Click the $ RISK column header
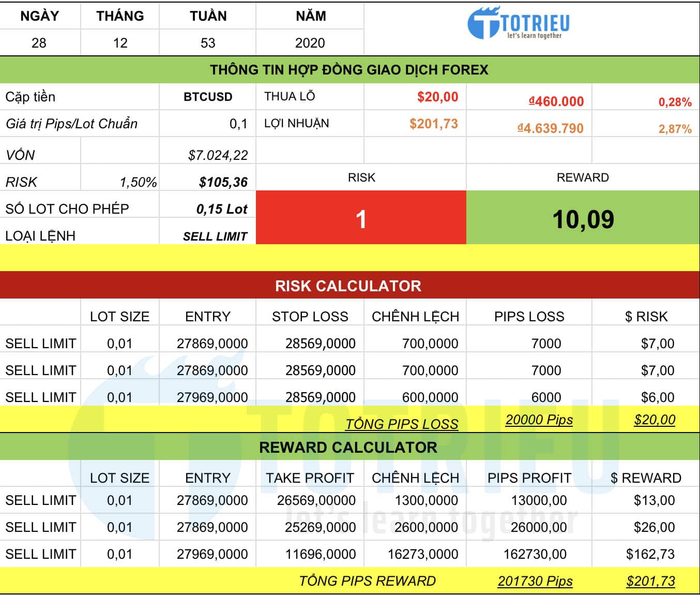 coord(646,317)
